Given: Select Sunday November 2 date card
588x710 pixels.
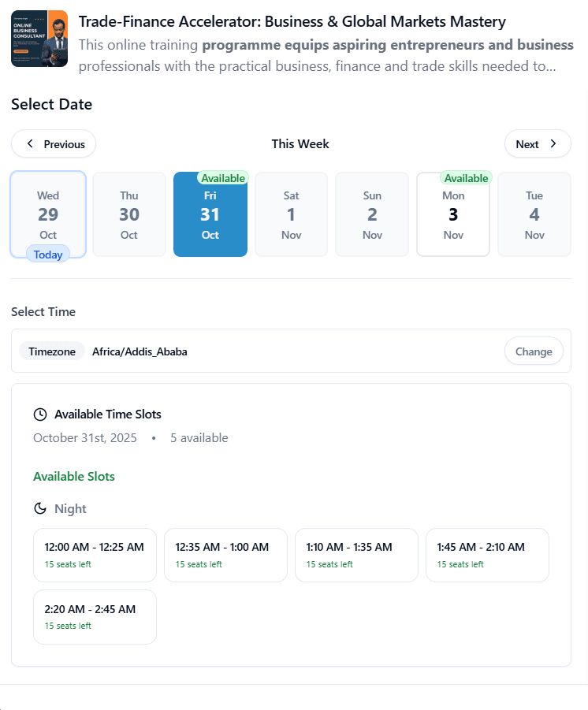Looking at the screenshot, I should click(x=372, y=214).
